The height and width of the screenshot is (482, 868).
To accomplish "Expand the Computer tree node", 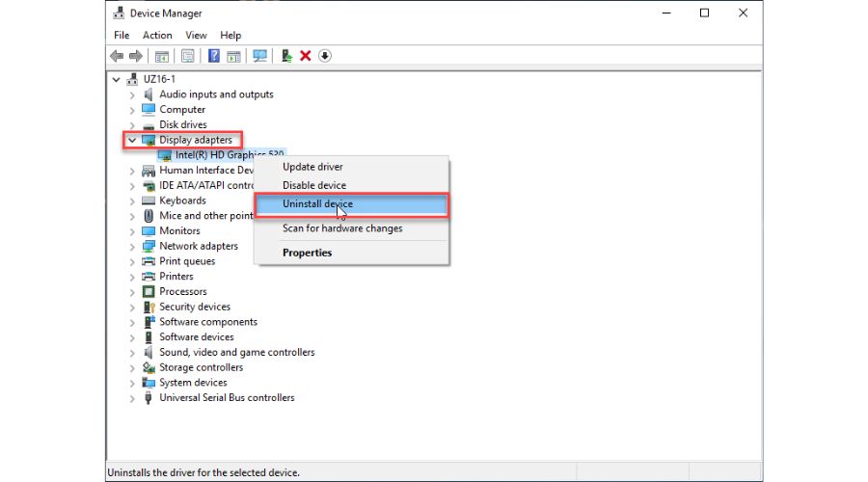I will pos(132,110).
